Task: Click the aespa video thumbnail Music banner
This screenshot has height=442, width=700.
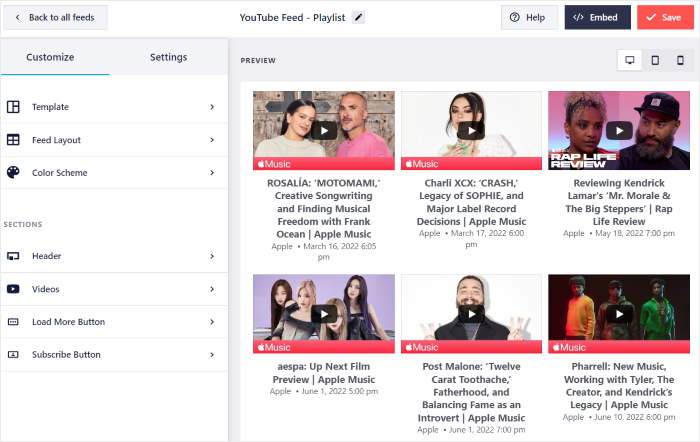Action: point(324,347)
